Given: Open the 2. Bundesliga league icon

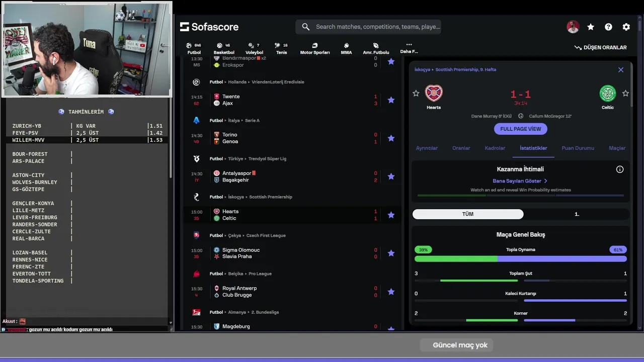Looking at the screenshot, I should click(196, 312).
